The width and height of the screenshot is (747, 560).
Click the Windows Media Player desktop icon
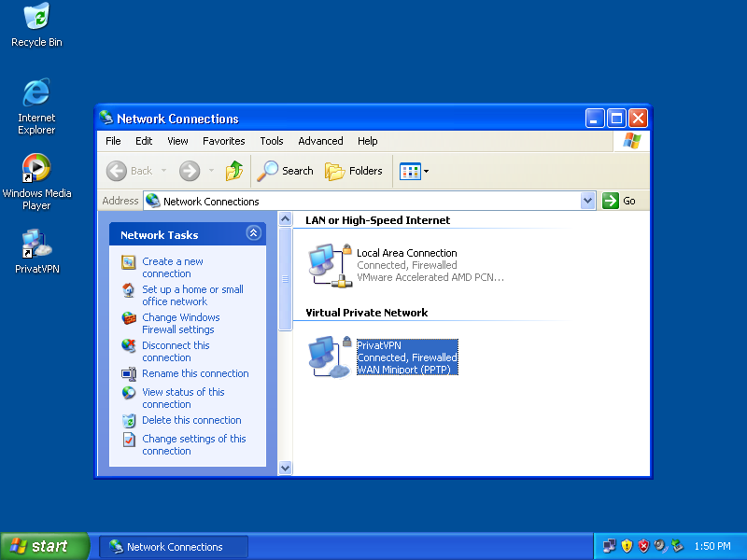point(36,169)
